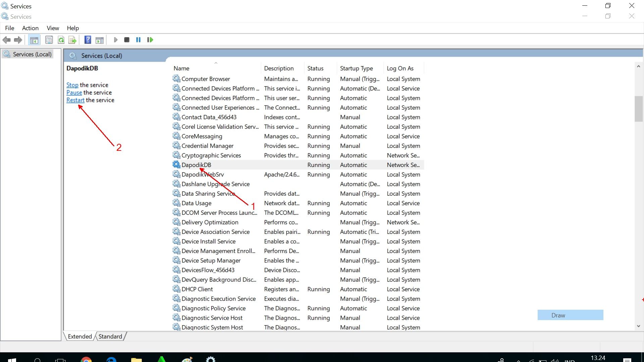Click gear icon next to Device Install Service

[x=176, y=241]
